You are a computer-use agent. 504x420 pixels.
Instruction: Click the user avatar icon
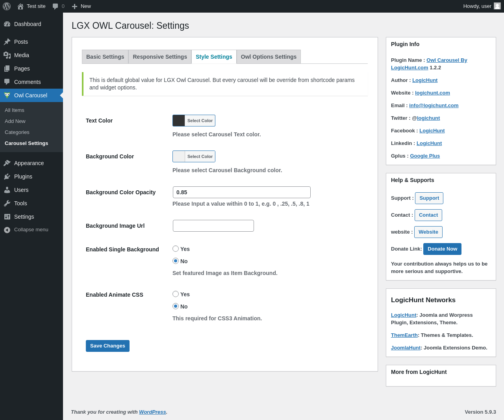click(497, 6)
